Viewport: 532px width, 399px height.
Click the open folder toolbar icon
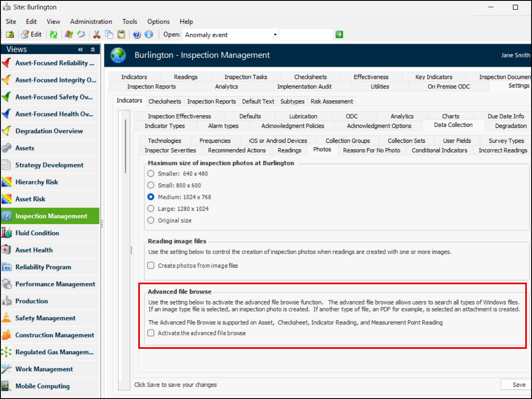pos(9,34)
